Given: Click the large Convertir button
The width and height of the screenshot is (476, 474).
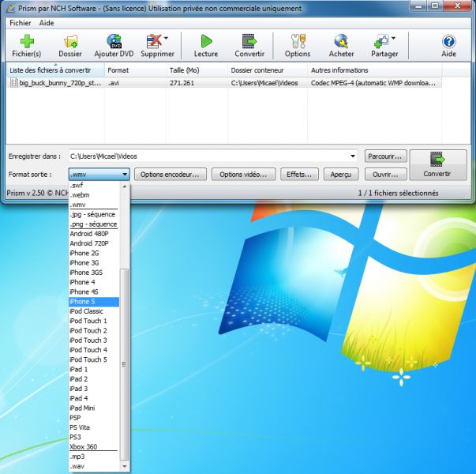Looking at the screenshot, I should 437,164.
